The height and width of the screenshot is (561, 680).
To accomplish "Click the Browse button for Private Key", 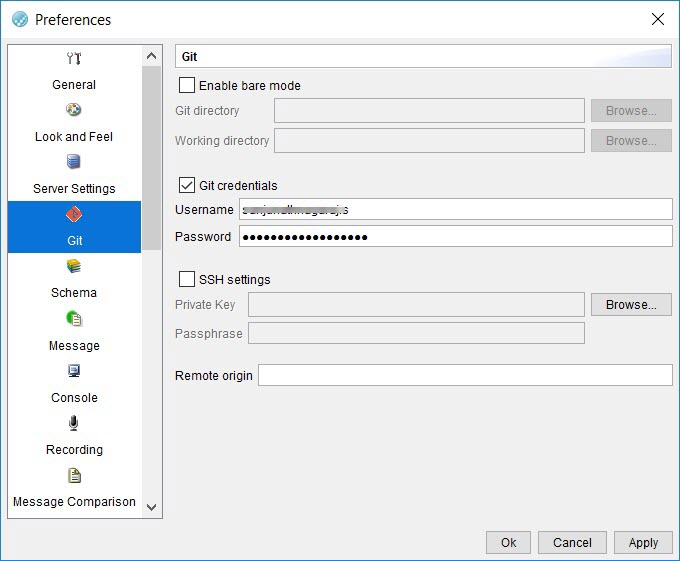I will [631, 305].
